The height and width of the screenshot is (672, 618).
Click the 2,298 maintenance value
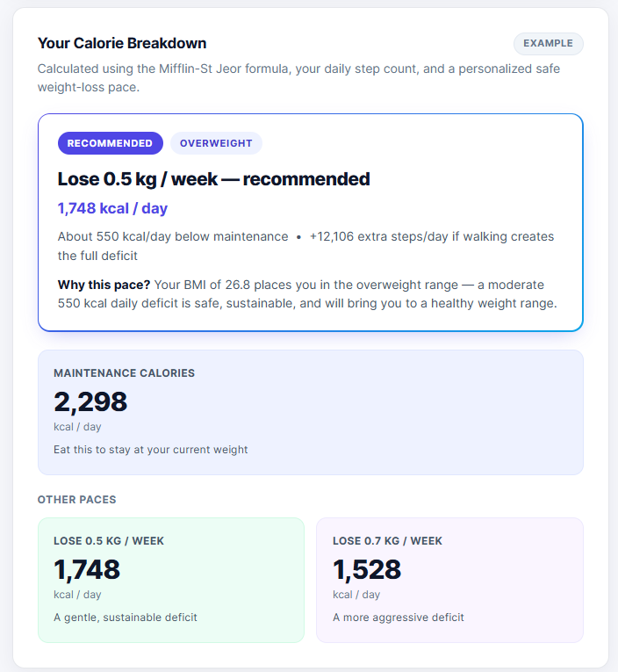click(x=90, y=402)
